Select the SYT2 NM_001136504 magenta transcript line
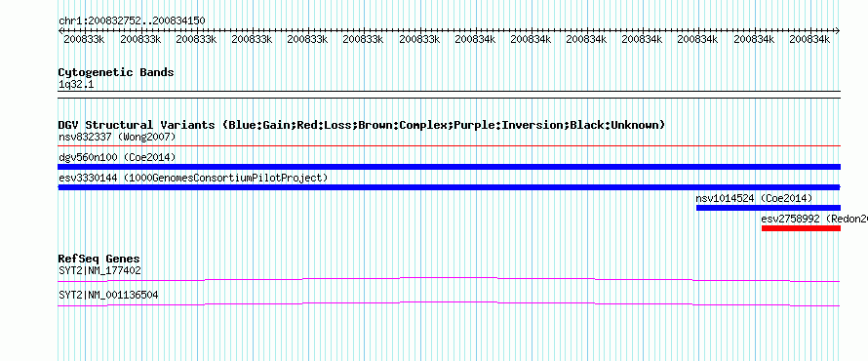Image resolution: width=868 pixels, height=361 pixels. click(449, 304)
